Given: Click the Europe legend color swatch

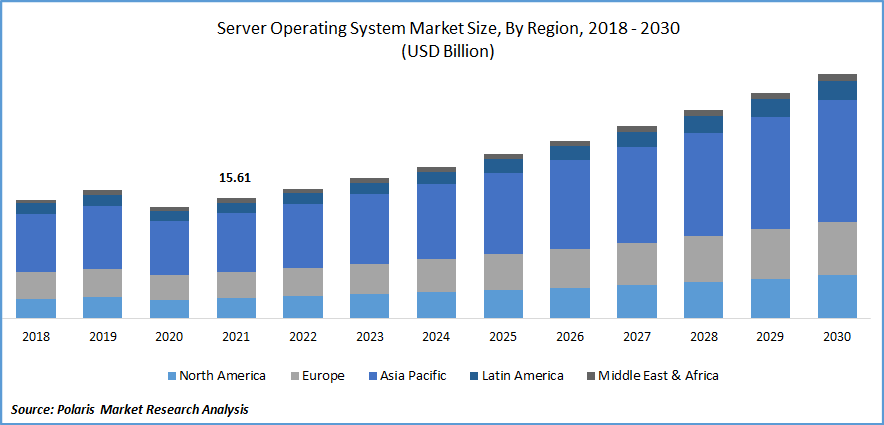Looking at the screenshot, I should coord(295,375).
